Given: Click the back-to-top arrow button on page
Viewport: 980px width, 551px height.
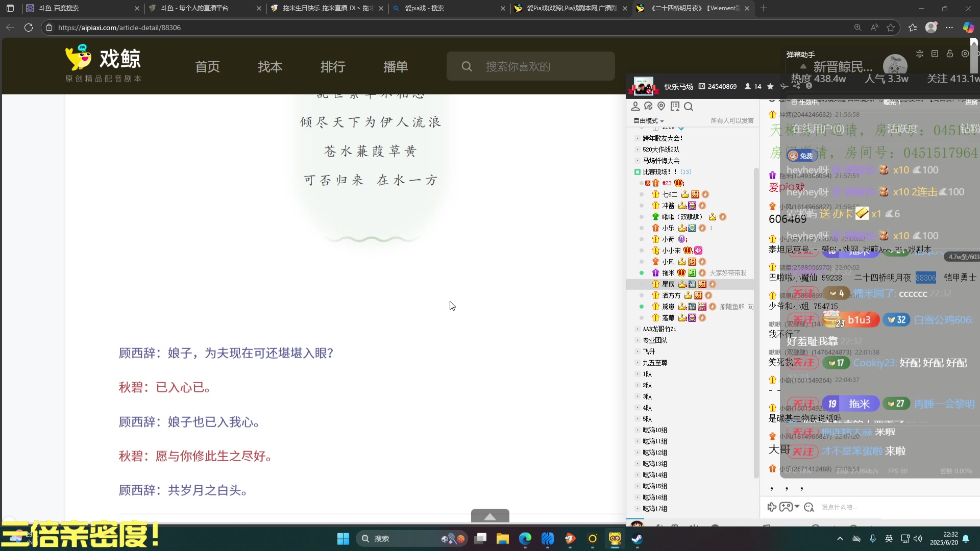Looking at the screenshot, I should click(490, 516).
